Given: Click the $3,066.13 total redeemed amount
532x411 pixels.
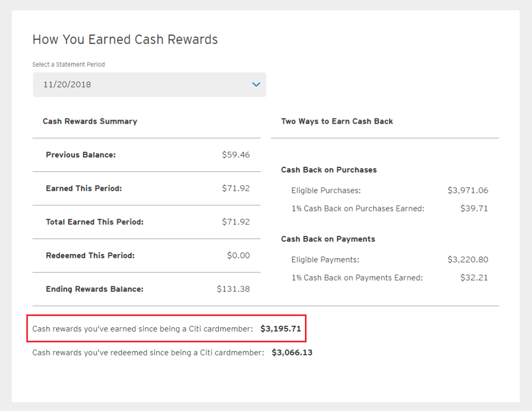Looking at the screenshot, I should click(292, 353).
